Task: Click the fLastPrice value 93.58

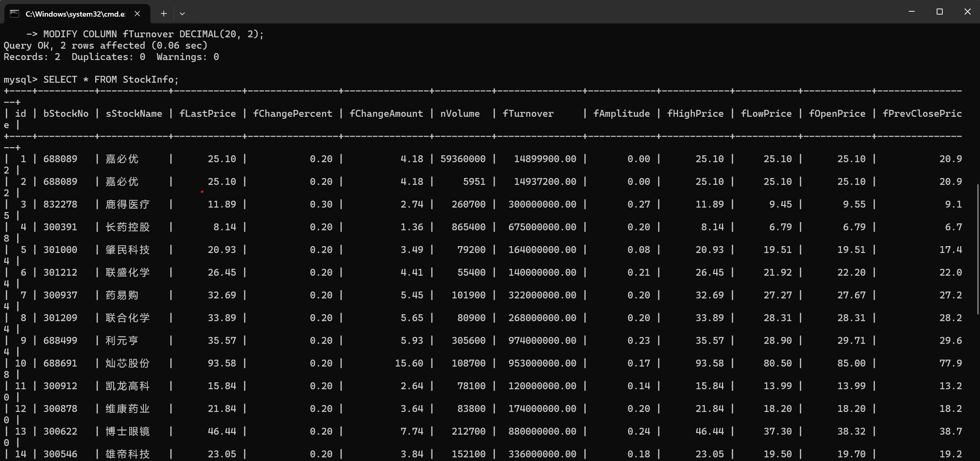Action: point(222,363)
